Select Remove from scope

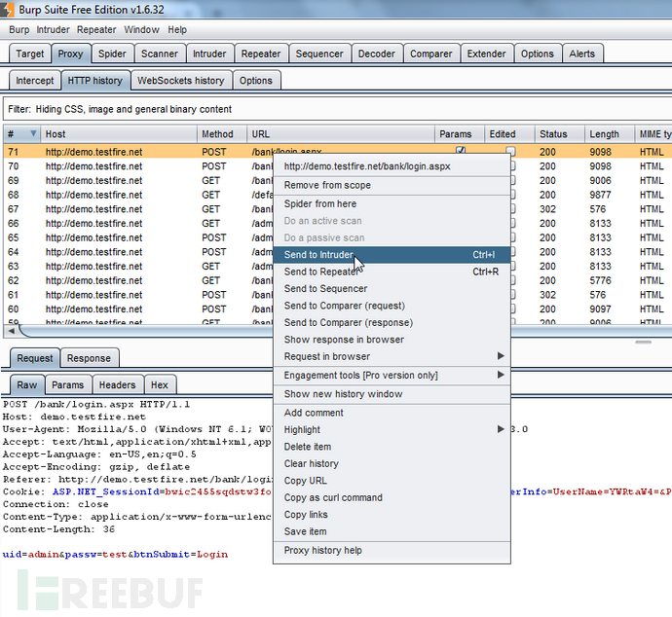(392, 185)
